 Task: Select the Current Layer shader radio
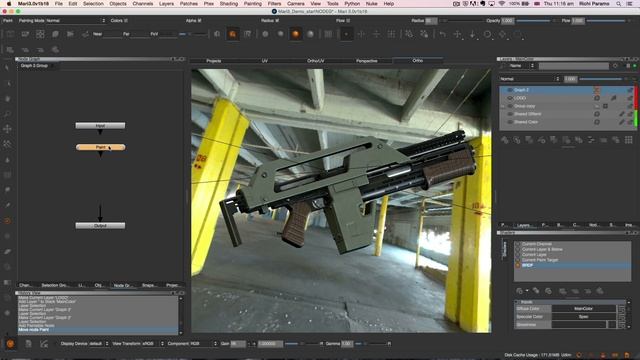tap(518, 255)
